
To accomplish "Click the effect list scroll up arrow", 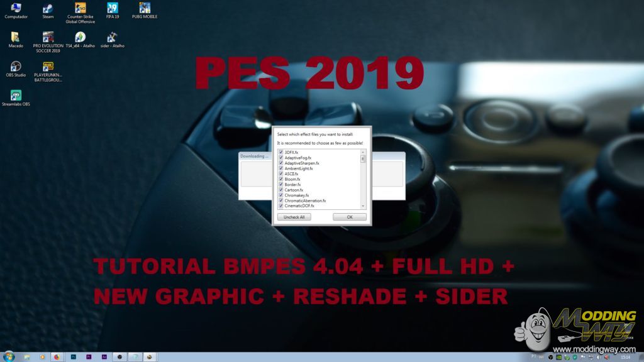I will [x=363, y=152].
